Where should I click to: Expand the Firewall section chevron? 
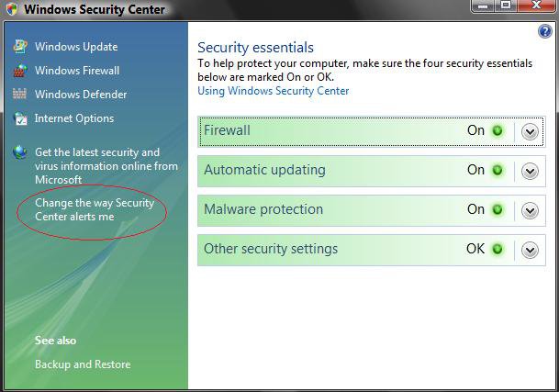530,132
